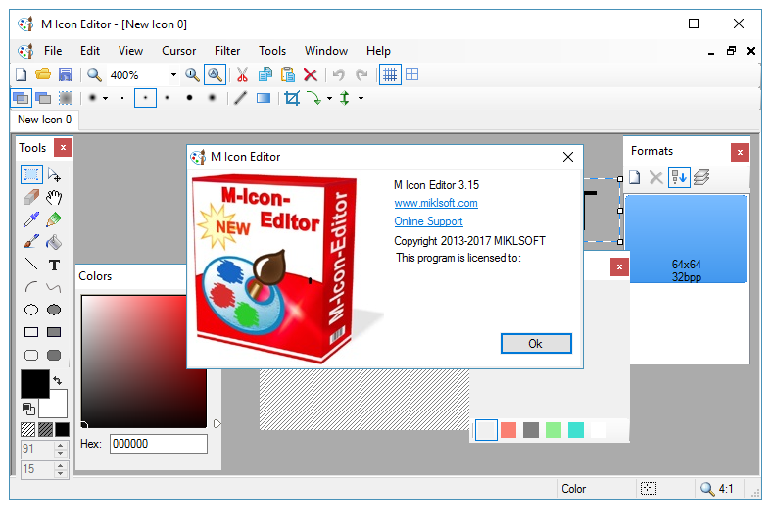Toggle the dotted-square selection icon in second toolbar
771x532 pixels.
click(66, 98)
